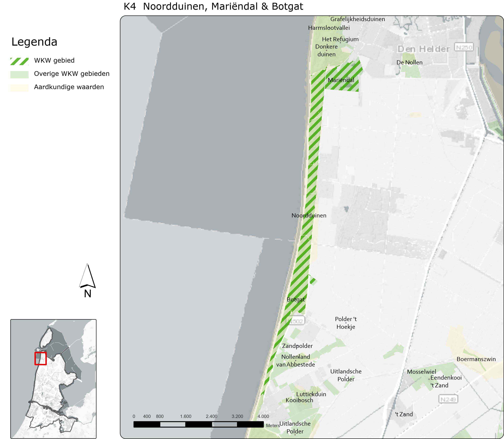Viewport: 504px width, 439px height.
Task: Click the Aardkundige waarden beige swatch
Action: 19,88
